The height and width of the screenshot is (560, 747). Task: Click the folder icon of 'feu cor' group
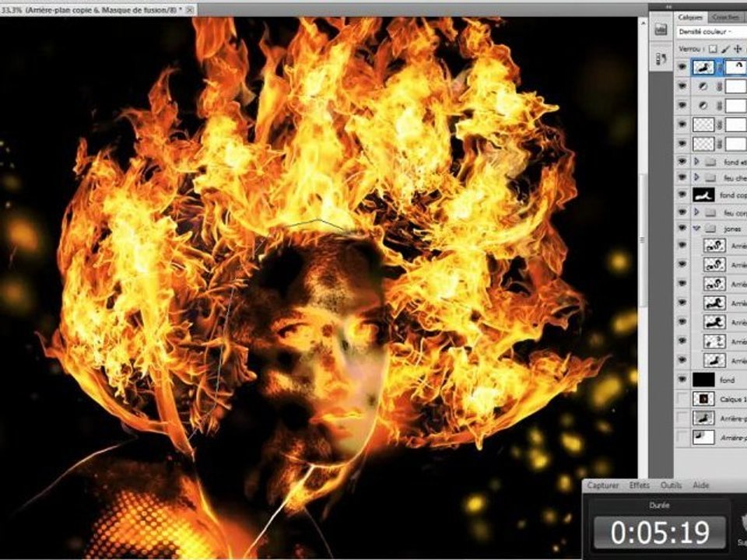pyautogui.click(x=710, y=212)
